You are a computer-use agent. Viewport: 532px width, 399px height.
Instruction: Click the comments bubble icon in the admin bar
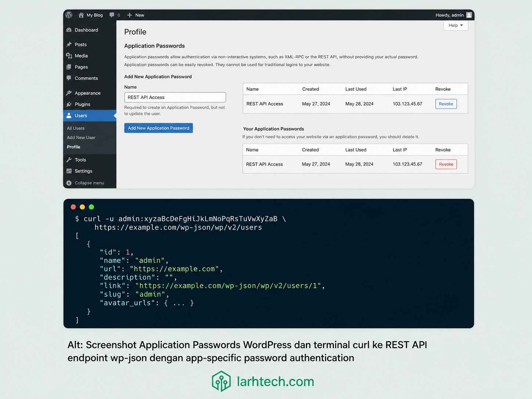tap(112, 15)
